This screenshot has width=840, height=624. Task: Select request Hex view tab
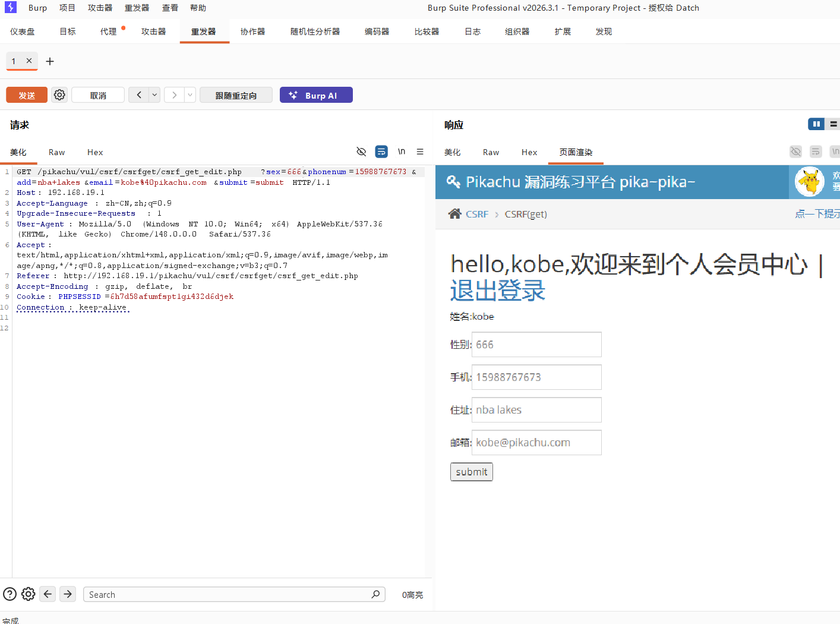tap(95, 152)
